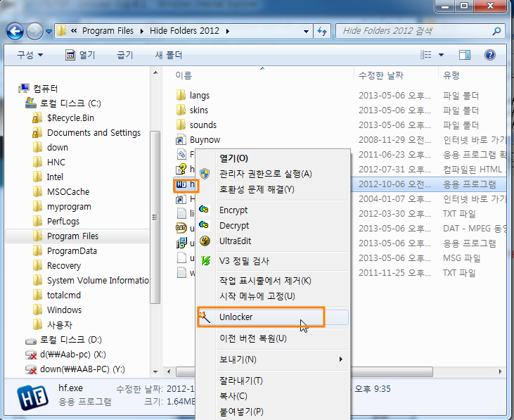Choose 복사(C) from context menu

[x=273, y=396]
